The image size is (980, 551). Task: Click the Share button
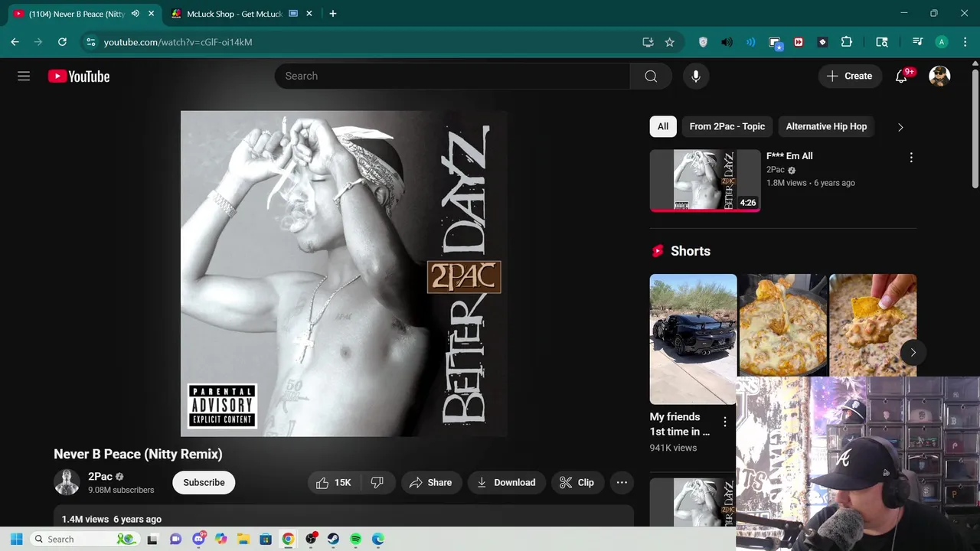431,482
